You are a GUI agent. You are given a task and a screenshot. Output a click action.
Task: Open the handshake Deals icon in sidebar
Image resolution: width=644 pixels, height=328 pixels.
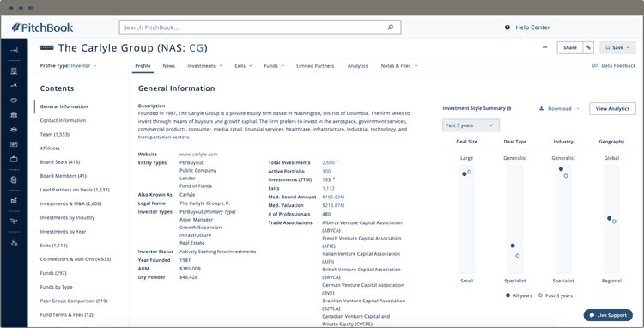pyautogui.click(x=14, y=100)
